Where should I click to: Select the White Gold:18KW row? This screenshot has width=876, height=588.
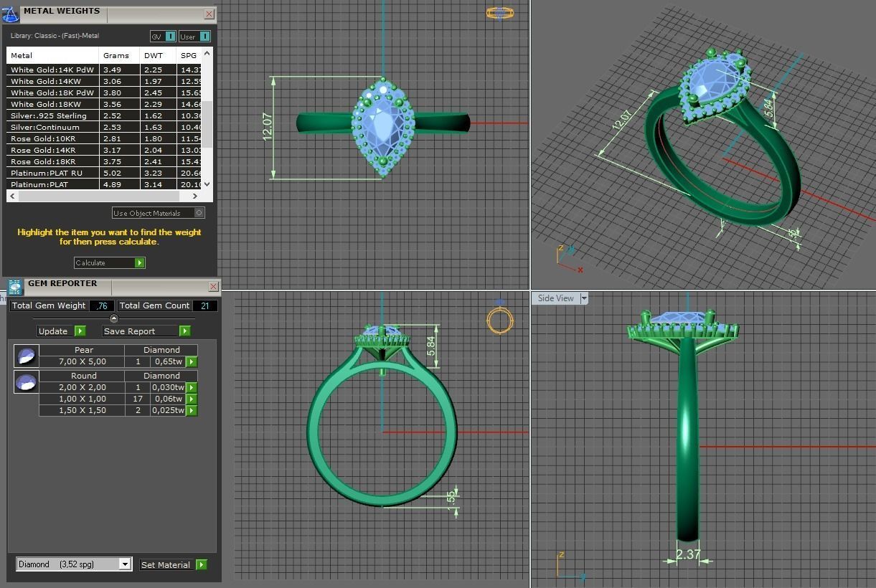point(105,105)
